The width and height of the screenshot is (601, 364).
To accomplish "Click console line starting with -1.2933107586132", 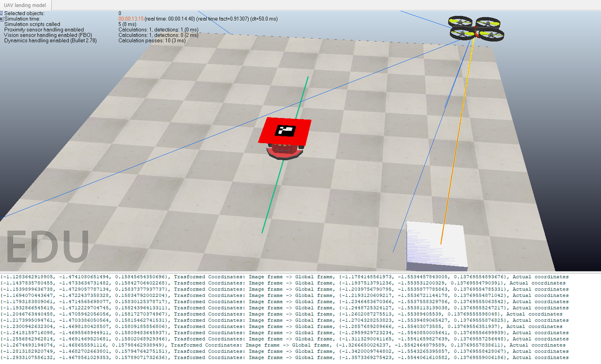I will pyautogui.click(x=285, y=357).
